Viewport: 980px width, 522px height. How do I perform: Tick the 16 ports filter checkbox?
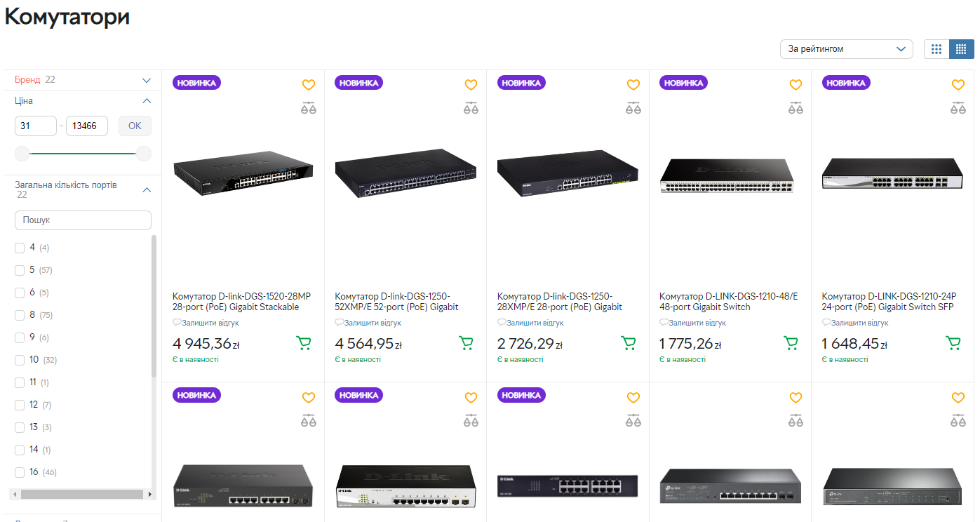pyautogui.click(x=20, y=472)
